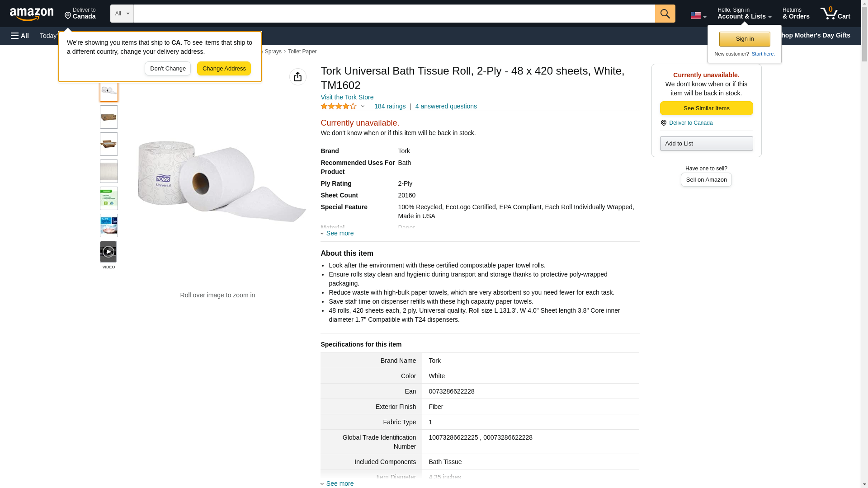The image size is (868, 488).
Task: Expand See more product details
Action: point(340,233)
